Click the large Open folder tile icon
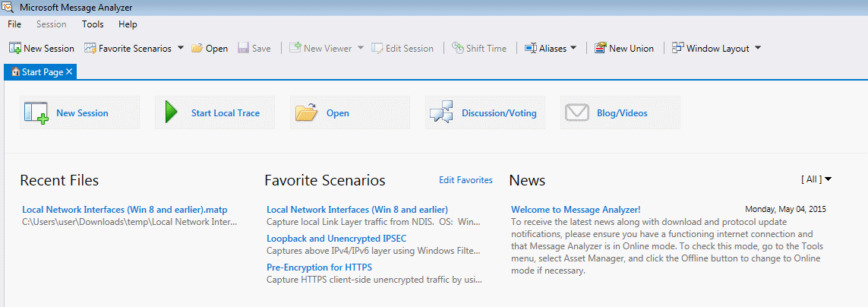 (307, 112)
